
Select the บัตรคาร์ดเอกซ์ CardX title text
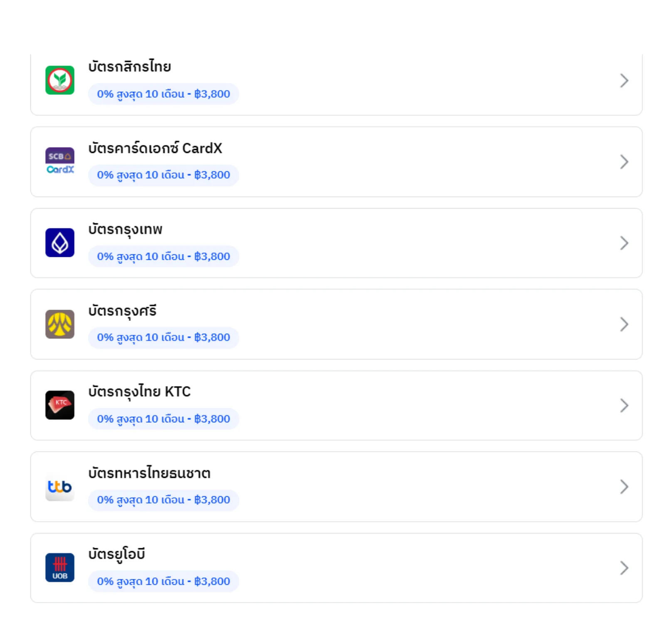[155, 148]
